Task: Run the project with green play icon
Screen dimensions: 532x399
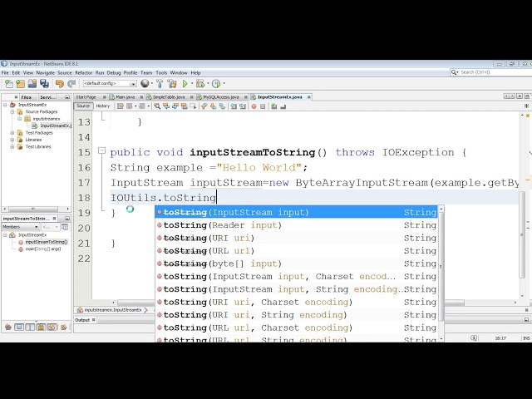Action: coord(185,83)
